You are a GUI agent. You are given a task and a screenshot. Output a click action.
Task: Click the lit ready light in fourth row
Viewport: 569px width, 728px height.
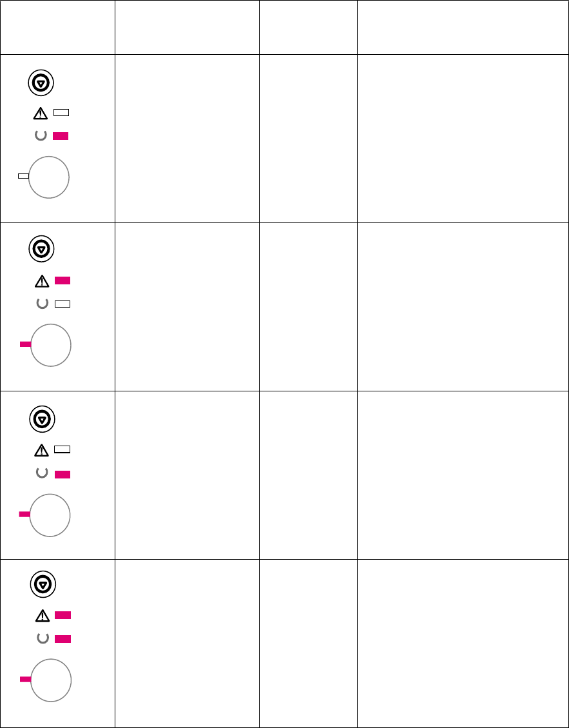tap(63, 639)
